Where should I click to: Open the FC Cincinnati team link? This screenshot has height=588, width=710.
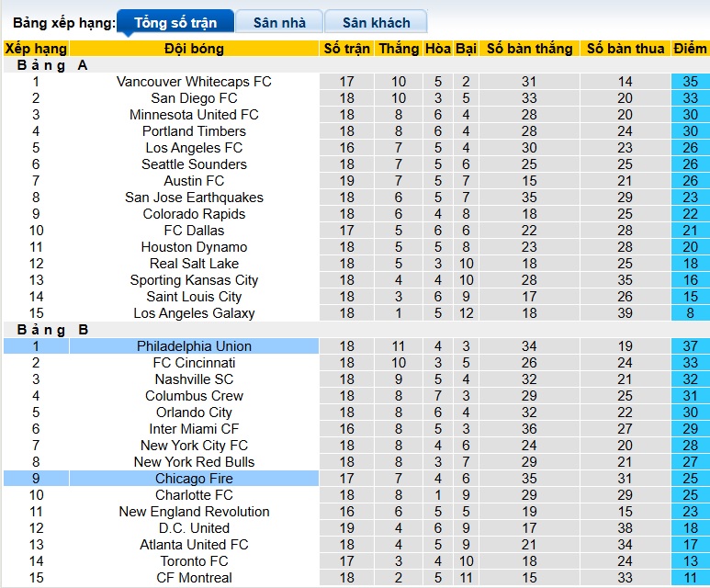pos(194,363)
